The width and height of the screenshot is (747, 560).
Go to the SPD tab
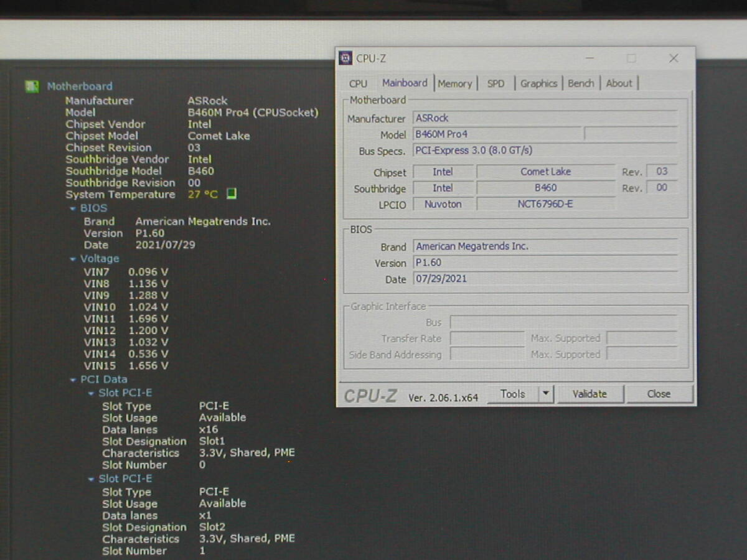pyautogui.click(x=496, y=83)
